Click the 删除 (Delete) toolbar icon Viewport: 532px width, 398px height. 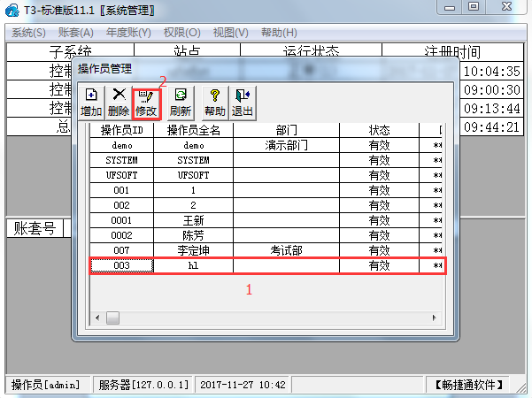click(x=119, y=103)
